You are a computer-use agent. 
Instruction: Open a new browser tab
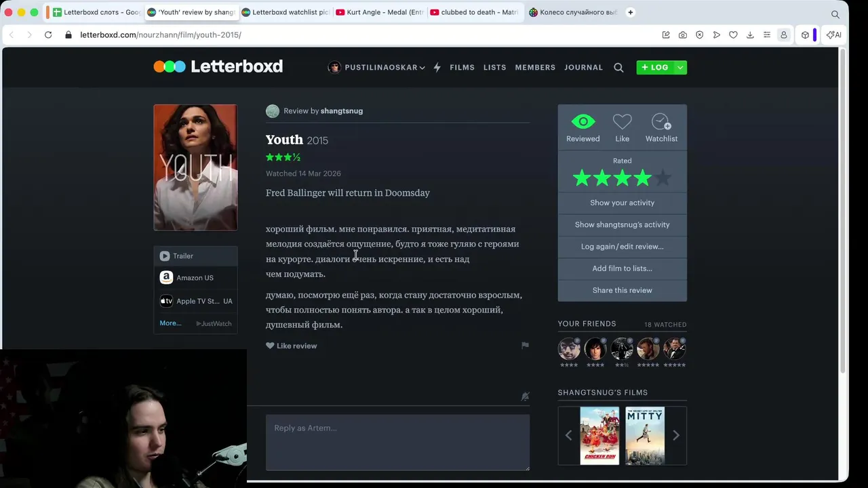(x=630, y=12)
